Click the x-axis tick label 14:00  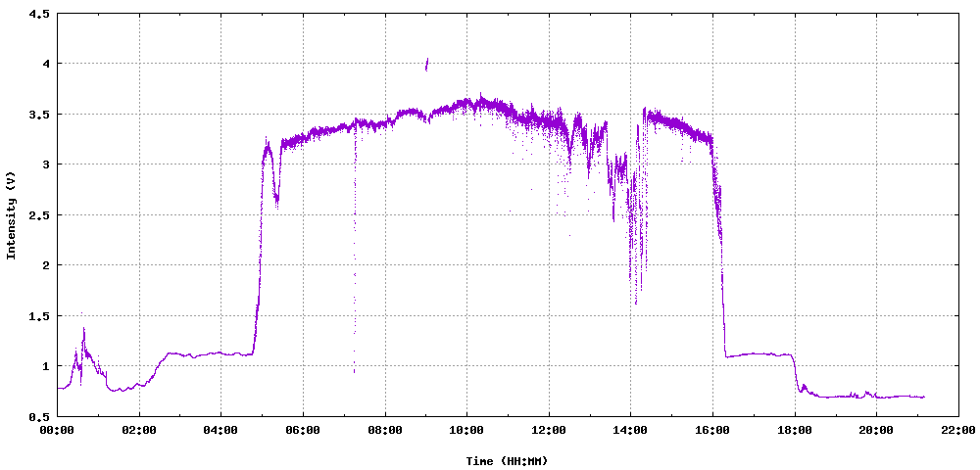coord(630,430)
